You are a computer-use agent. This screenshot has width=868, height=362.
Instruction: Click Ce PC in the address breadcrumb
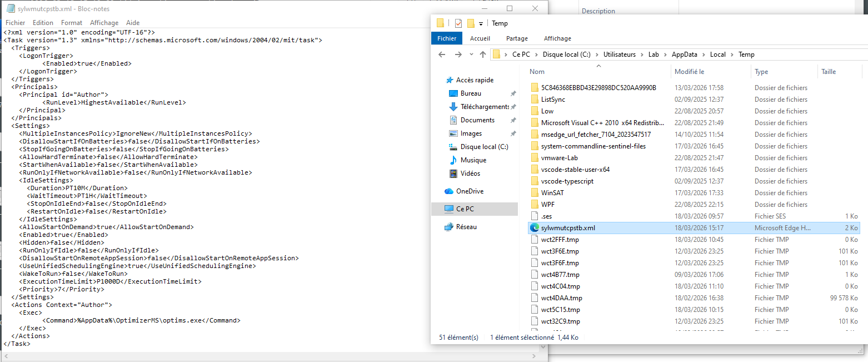521,54
